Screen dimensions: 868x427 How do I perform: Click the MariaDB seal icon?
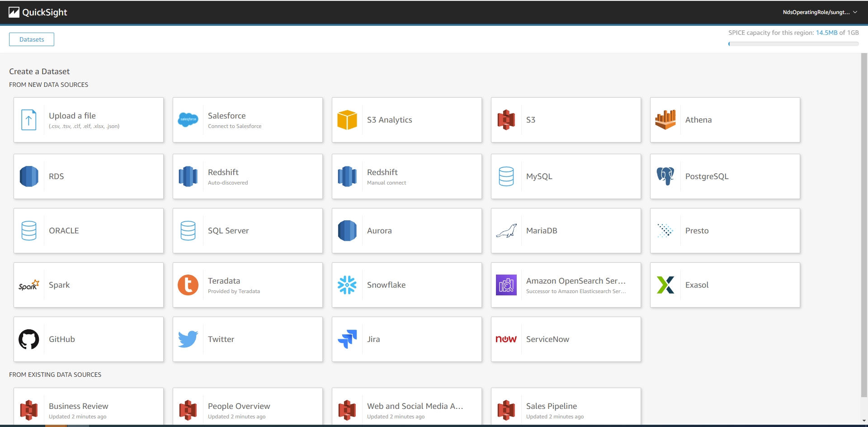click(506, 231)
